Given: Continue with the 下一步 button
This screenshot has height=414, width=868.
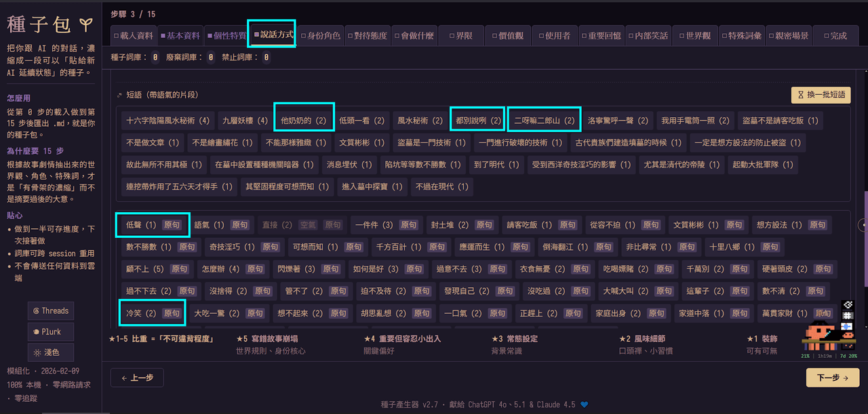Looking at the screenshot, I should 833,378.
